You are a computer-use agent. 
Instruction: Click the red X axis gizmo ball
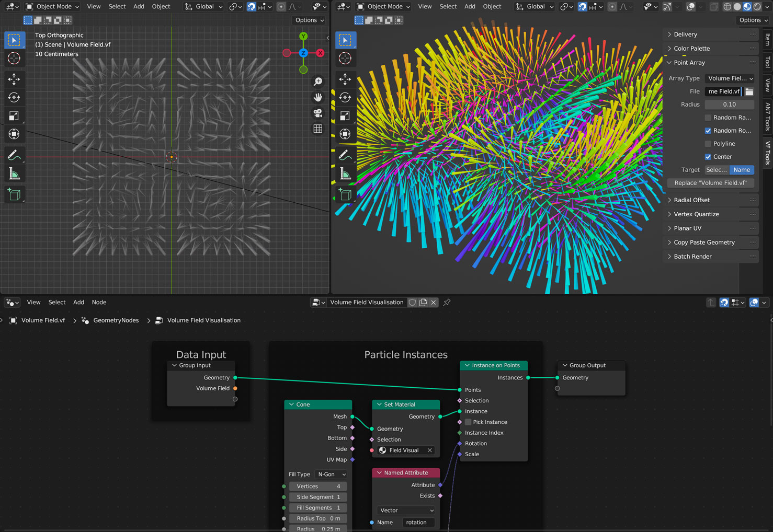320,53
